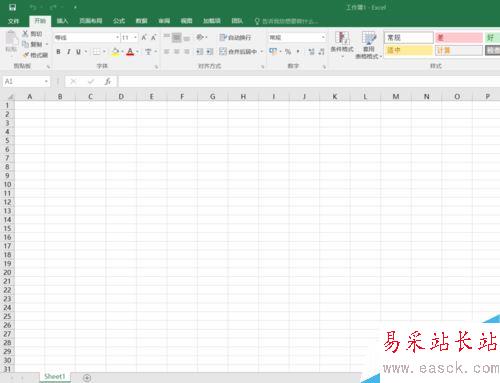Switch to the 数据 (Data) tab
Viewport: 500px width, 383px height.
tap(142, 21)
